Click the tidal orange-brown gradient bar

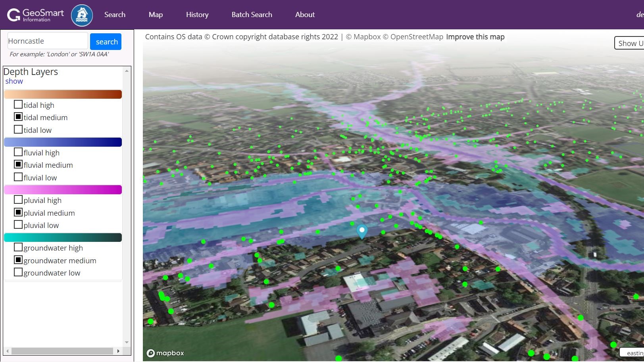(x=63, y=94)
